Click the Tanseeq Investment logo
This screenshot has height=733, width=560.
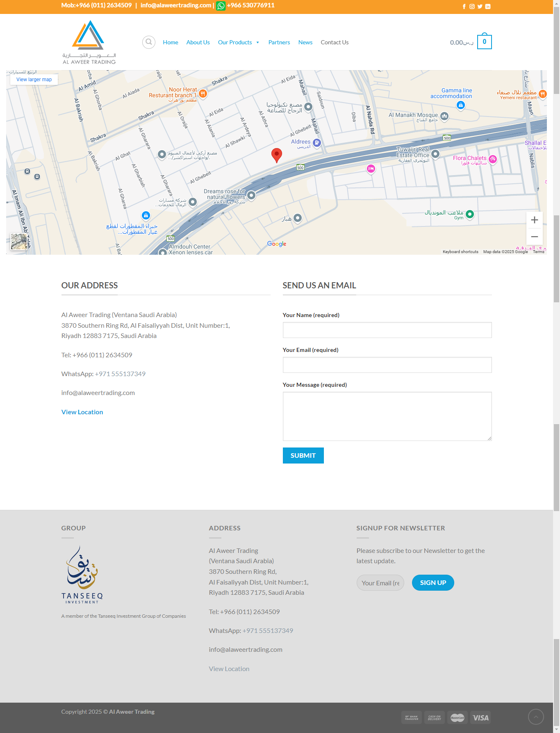(x=82, y=574)
